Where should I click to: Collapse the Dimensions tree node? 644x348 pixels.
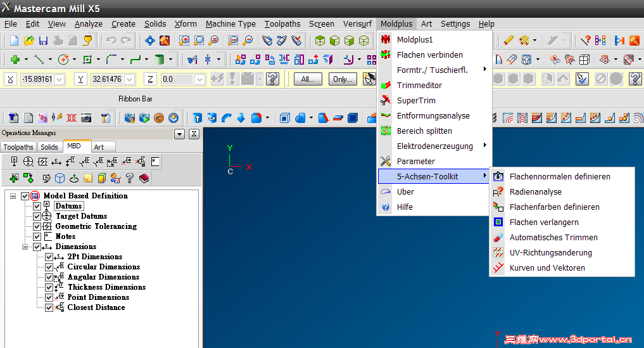pos(25,247)
